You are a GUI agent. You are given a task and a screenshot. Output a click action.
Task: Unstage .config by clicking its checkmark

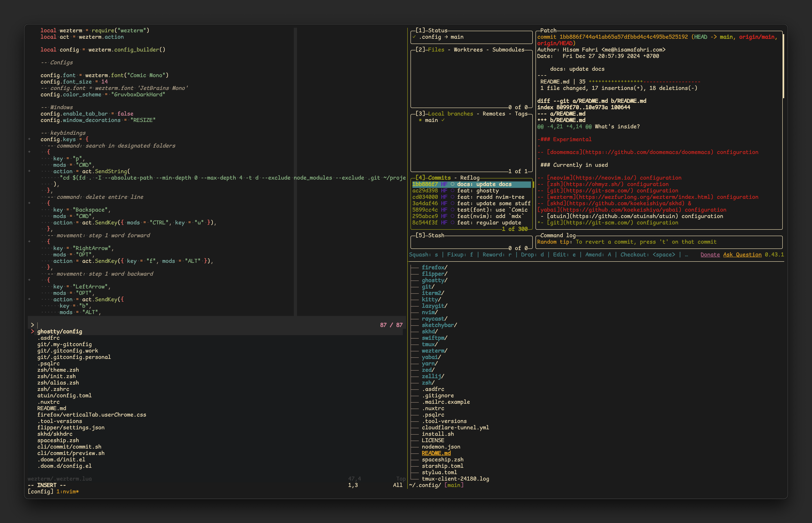pos(414,37)
